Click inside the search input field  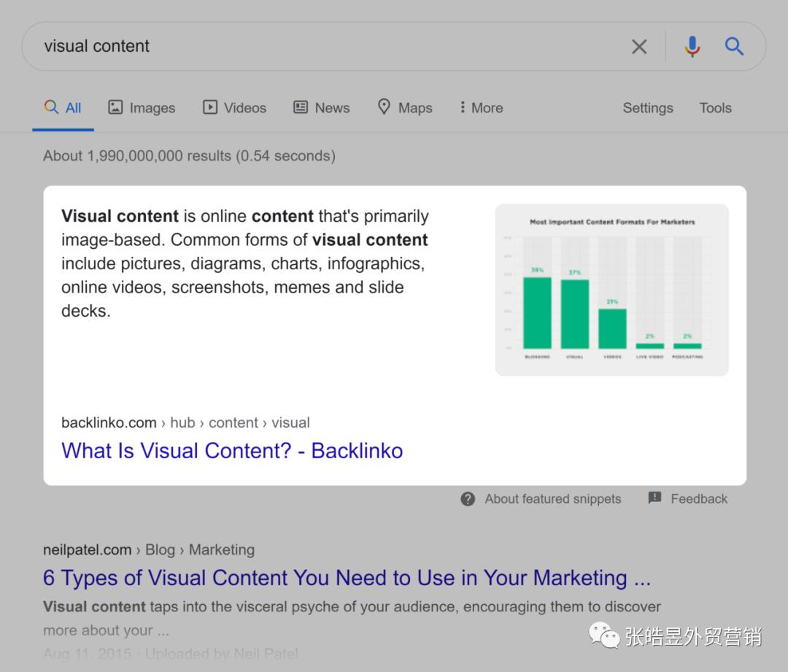292,46
